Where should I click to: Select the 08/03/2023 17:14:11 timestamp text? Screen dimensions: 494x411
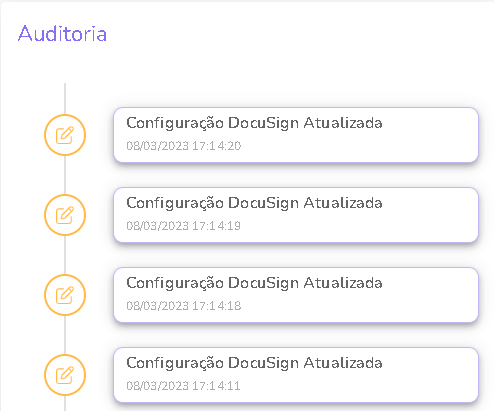pyautogui.click(x=183, y=386)
